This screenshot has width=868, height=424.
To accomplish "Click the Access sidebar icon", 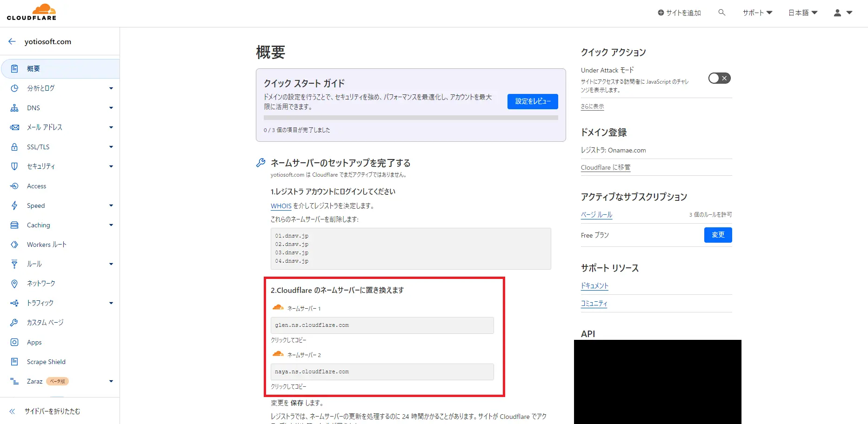I will point(14,186).
